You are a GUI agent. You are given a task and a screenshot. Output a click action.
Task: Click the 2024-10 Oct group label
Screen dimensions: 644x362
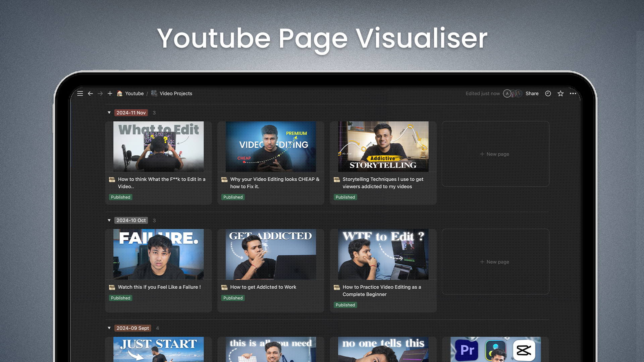[131, 220]
